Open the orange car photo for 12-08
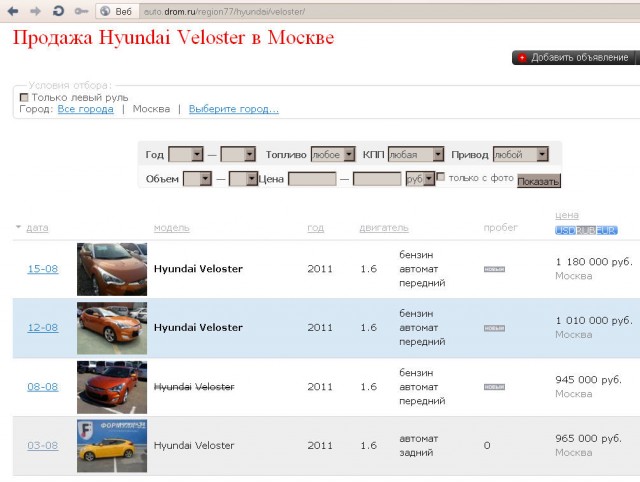This screenshot has width=640, height=482. 112,328
